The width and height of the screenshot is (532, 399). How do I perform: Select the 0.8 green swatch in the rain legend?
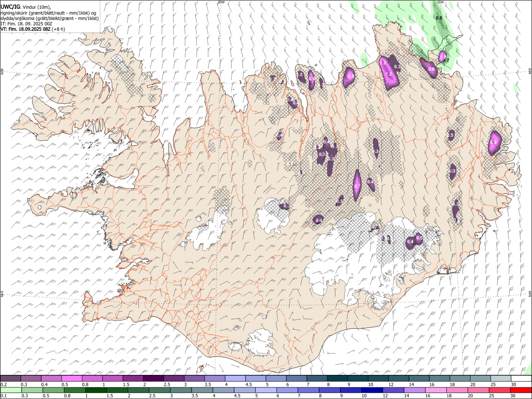coord(74,390)
